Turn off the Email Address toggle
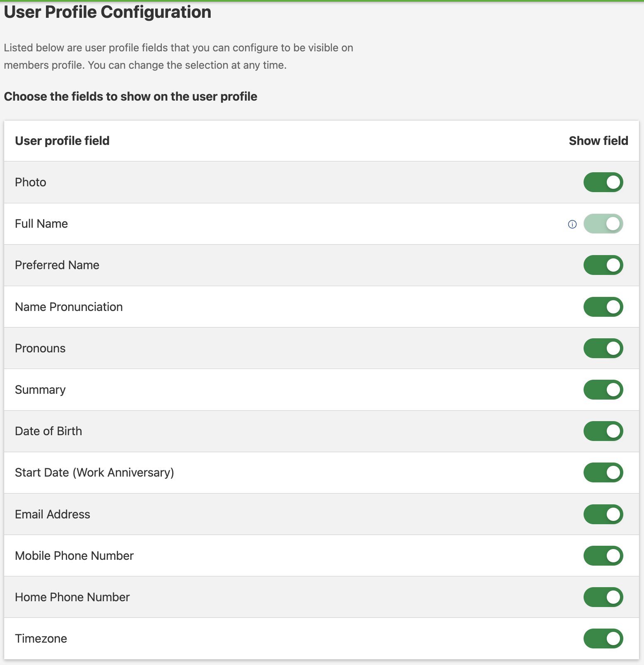 pos(603,514)
